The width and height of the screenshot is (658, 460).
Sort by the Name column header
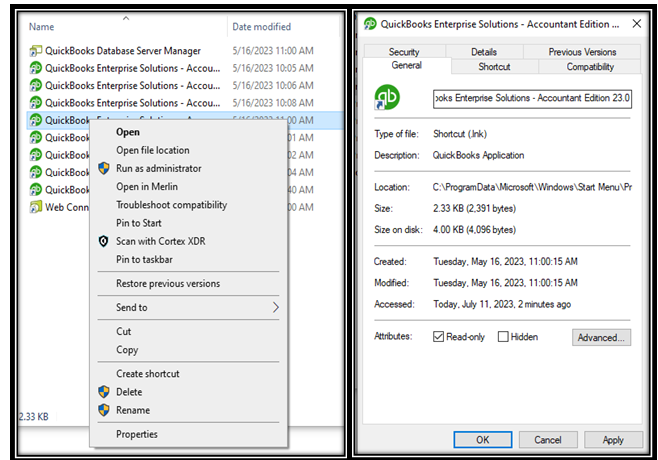pyautogui.click(x=42, y=27)
